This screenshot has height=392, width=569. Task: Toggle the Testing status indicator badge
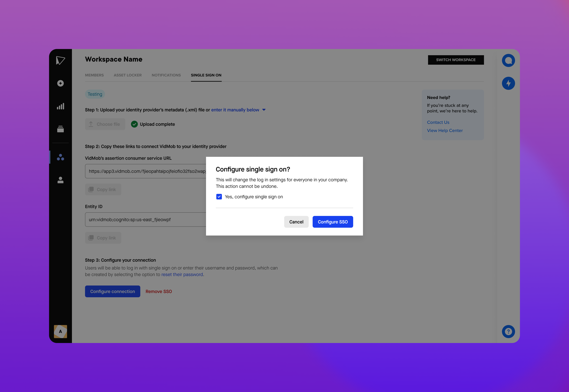(95, 94)
